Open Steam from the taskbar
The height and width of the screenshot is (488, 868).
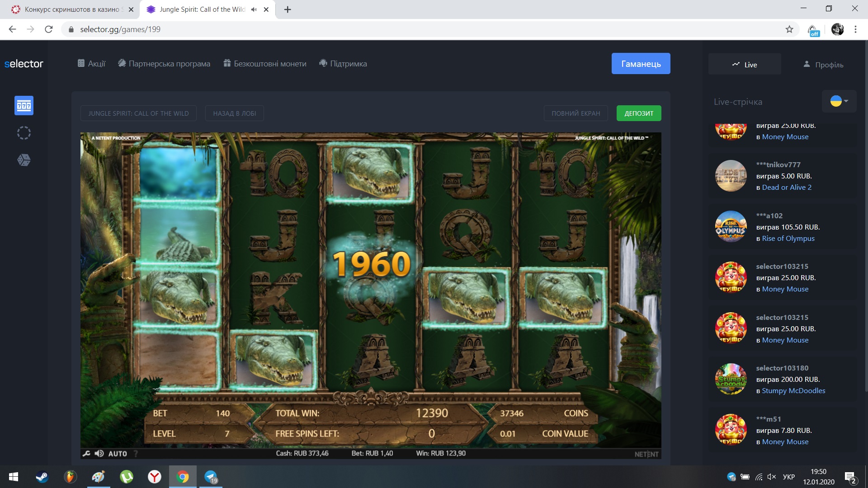(42, 477)
